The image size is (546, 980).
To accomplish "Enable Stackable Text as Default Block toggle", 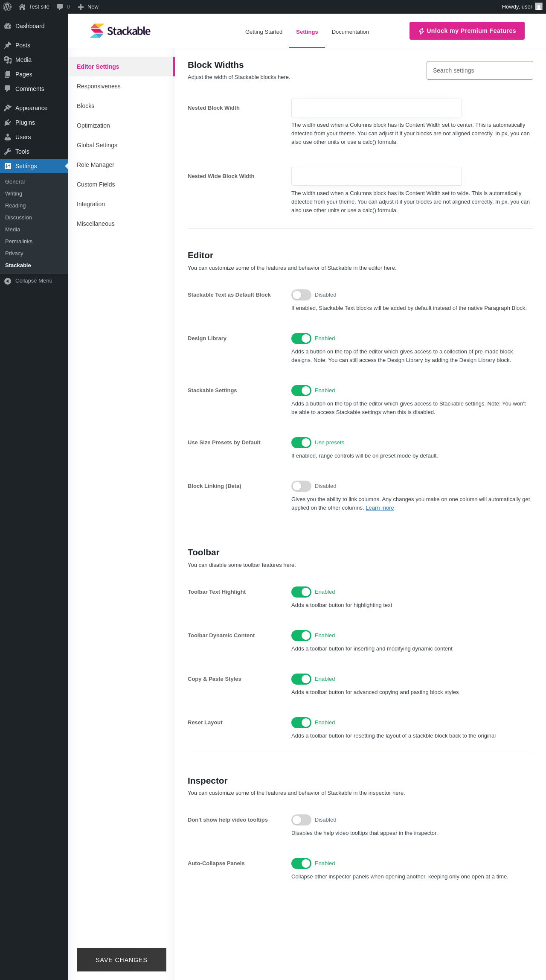I will click(301, 295).
